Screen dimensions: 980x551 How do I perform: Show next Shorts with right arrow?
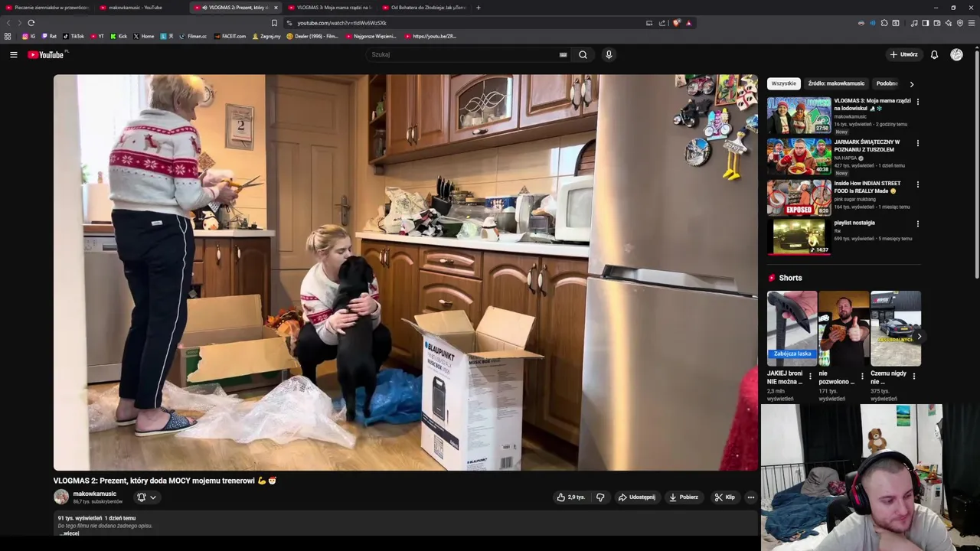point(919,336)
